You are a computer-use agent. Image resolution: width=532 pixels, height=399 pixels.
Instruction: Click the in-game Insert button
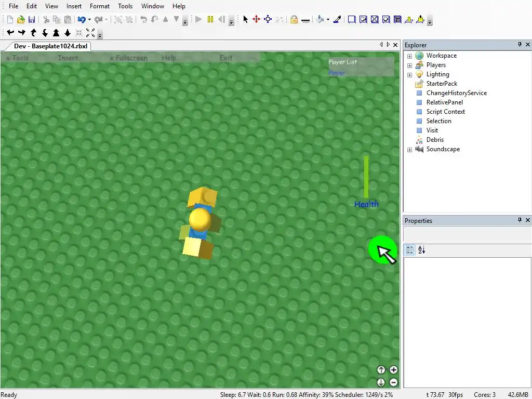tap(68, 58)
